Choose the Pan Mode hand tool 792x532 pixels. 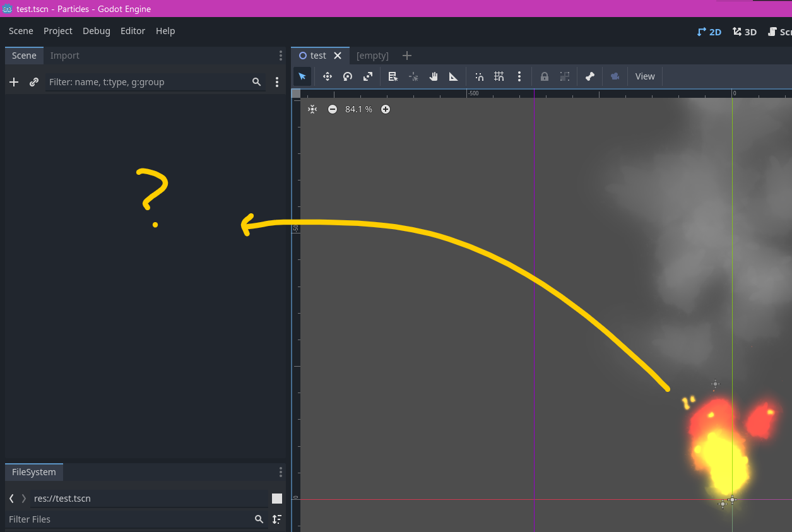coord(434,76)
